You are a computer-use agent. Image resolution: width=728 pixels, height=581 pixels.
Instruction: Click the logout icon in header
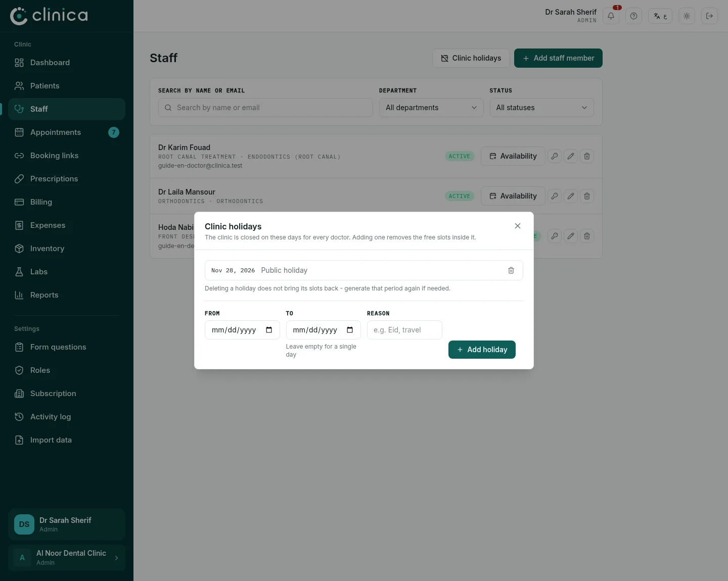tap(709, 16)
